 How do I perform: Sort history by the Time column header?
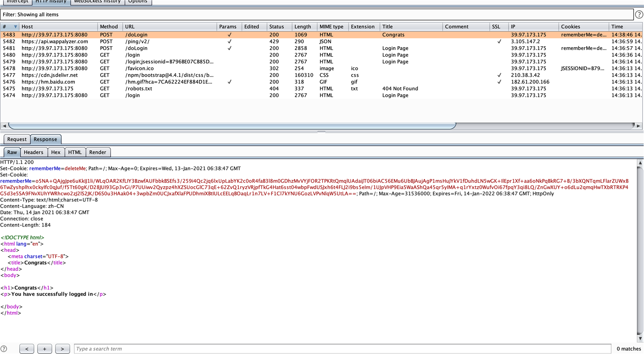click(626, 27)
